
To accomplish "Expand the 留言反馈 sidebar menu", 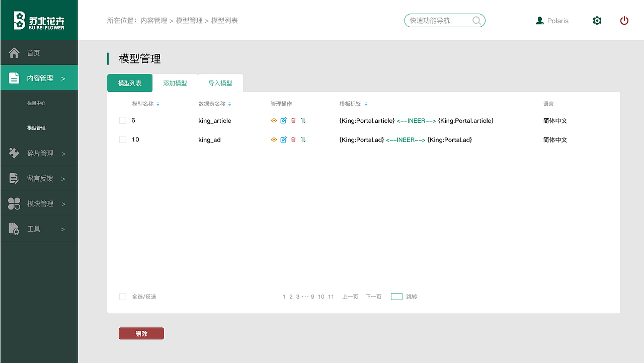I will coord(39,178).
